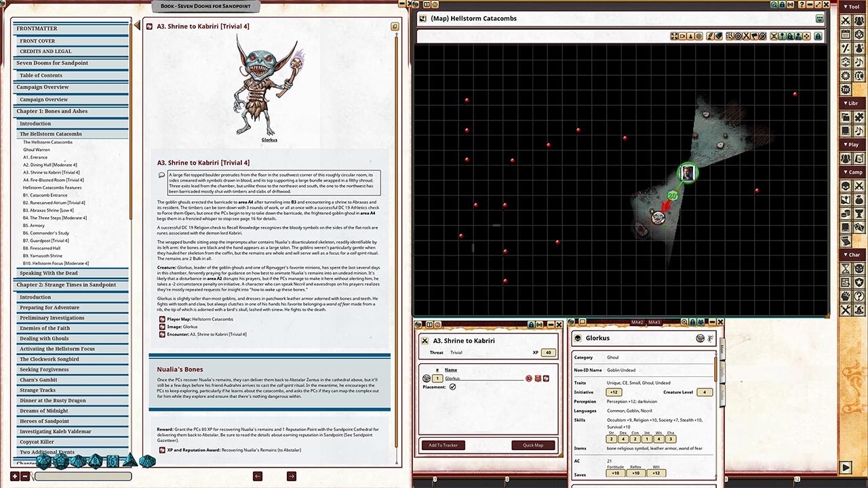Toggle the padlock on the Glorkus sheet header
The image size is (868, 488).
pos(692,323)
